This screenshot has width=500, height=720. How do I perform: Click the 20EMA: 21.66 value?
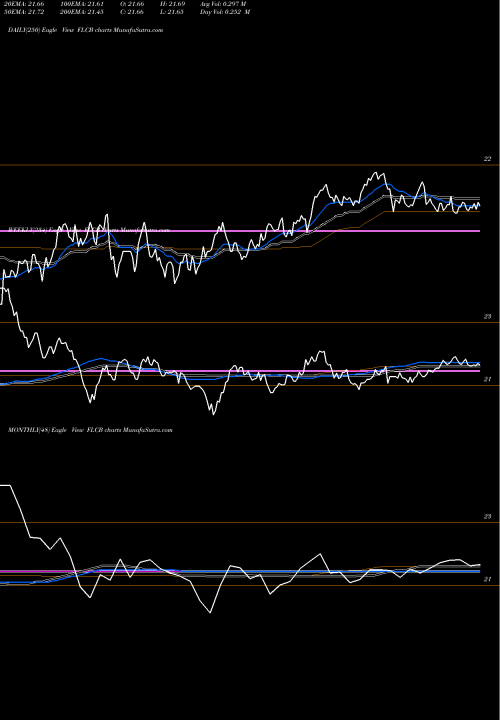tap(24, 4)
